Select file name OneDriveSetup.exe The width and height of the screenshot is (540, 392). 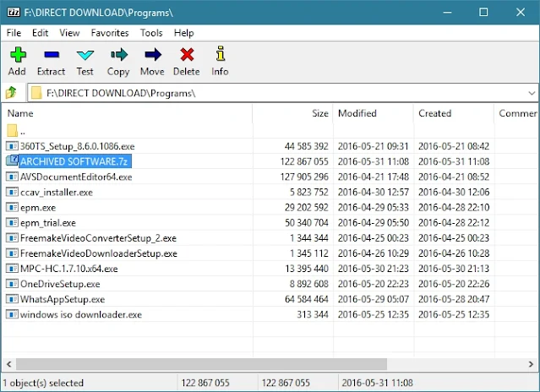pyautogui.click(x=60, y=284)
